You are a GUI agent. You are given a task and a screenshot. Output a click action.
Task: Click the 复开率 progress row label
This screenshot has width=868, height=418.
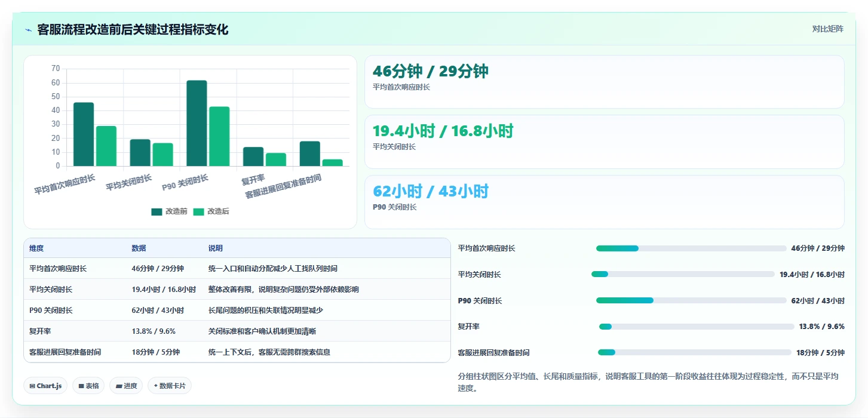coord(468,327)
